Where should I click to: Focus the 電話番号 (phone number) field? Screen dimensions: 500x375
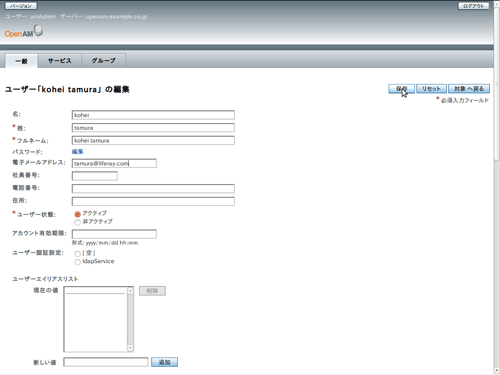coord(153,189)
